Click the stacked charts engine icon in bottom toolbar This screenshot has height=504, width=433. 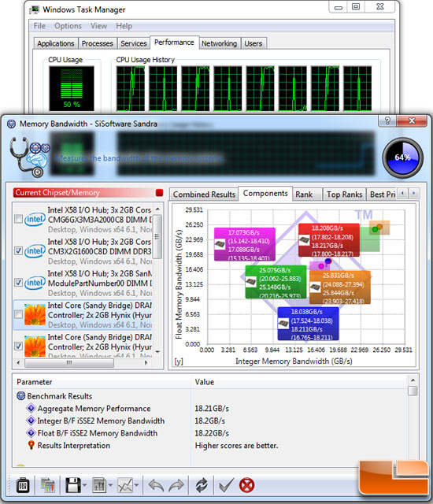coord(48,485)
